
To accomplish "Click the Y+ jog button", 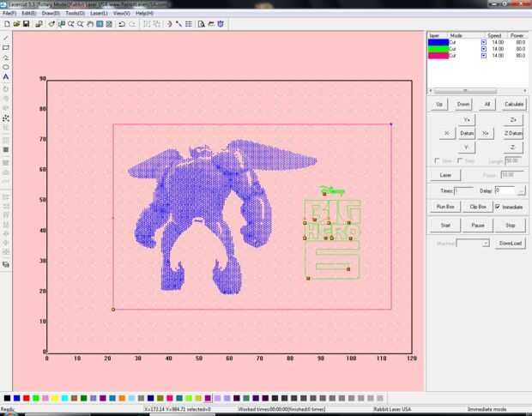I will point(467,120).
